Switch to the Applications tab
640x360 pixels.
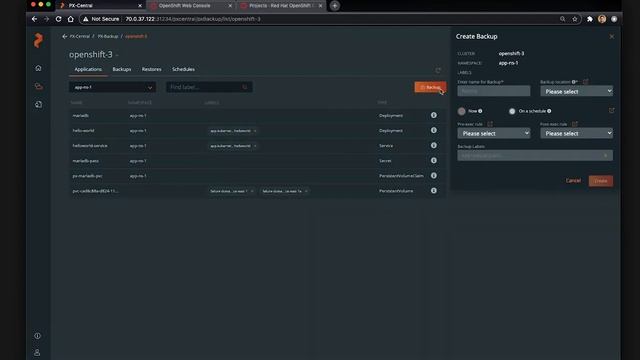click(88, 69)
